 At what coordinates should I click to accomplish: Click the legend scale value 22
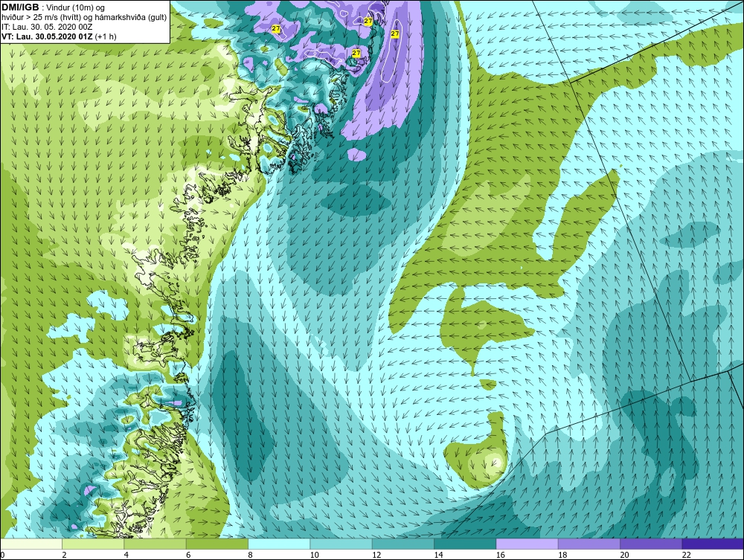point(687,556)
